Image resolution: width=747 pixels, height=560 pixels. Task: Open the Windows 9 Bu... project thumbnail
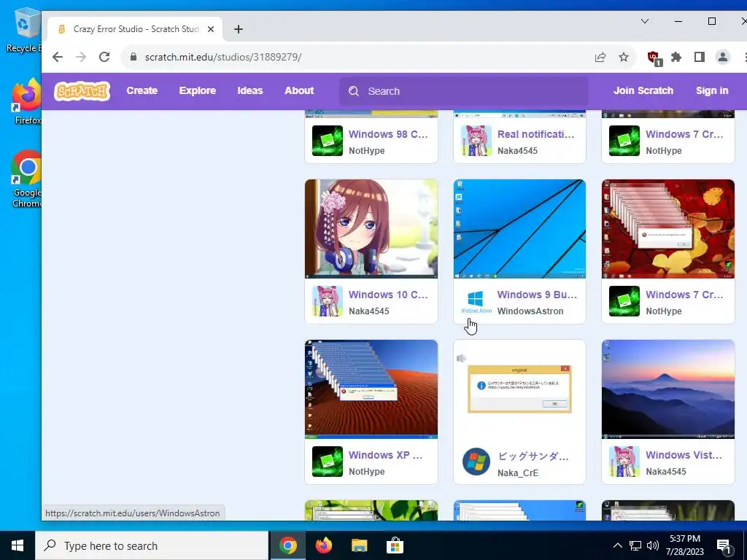pos(519,228)
